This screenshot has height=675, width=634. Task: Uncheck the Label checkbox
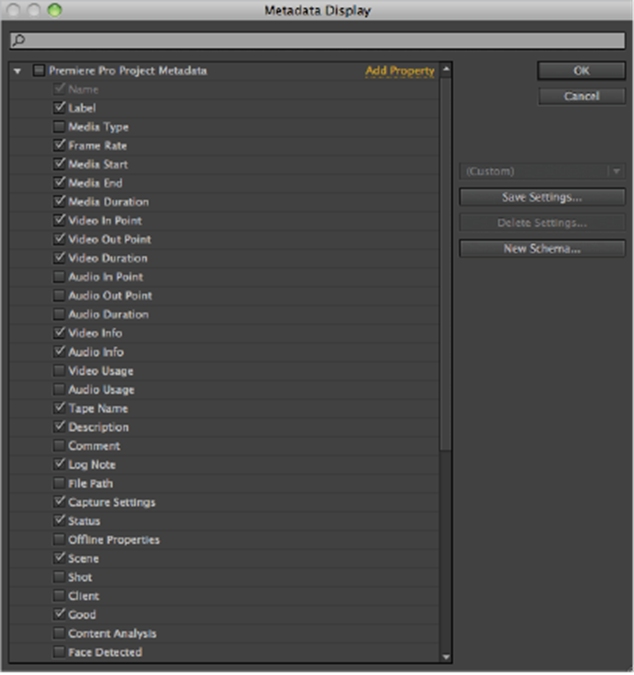[x=59, y=108]
